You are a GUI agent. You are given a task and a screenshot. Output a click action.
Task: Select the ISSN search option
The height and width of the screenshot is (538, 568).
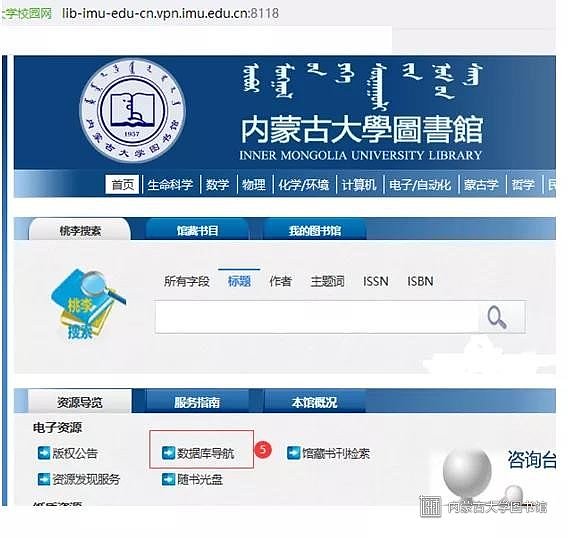[376, 281]
